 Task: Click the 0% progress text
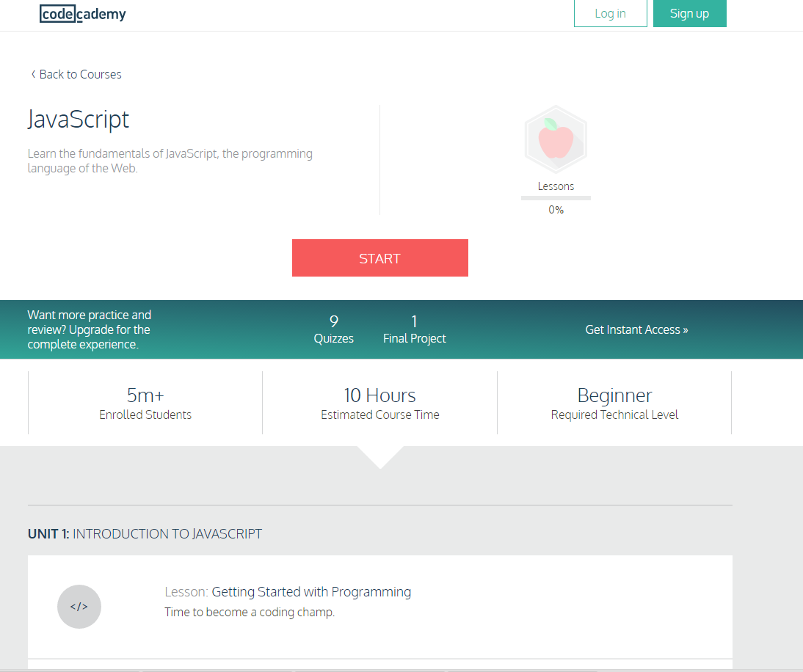[x=556, y=210]
